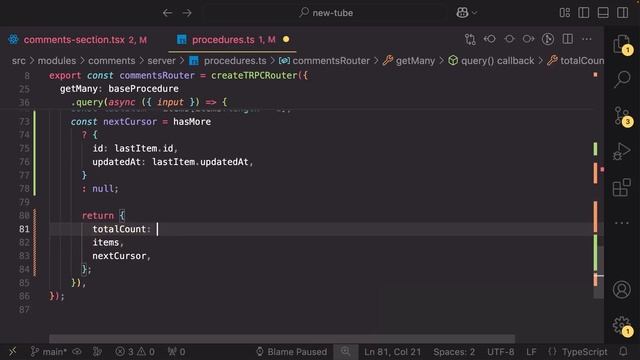Open the Customize Layout icon
The height and width of the screenshot is (360, 640).
(x=565, y=13)
